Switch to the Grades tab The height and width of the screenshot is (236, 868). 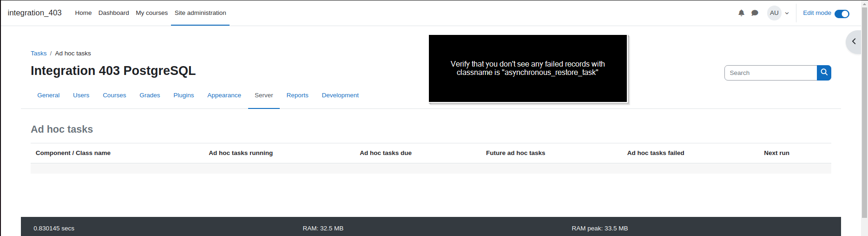coord(150,95)
